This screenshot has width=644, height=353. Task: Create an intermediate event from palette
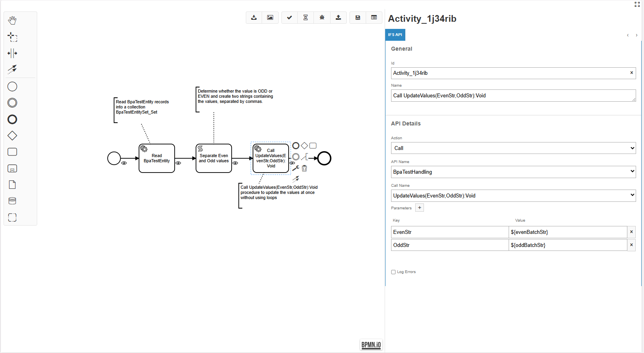(x=12, y=103)
